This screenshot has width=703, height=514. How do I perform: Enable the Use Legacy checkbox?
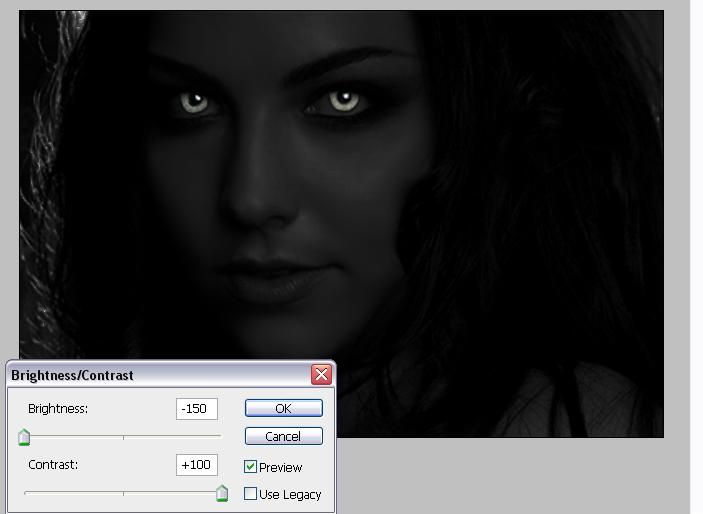[251, 494]
